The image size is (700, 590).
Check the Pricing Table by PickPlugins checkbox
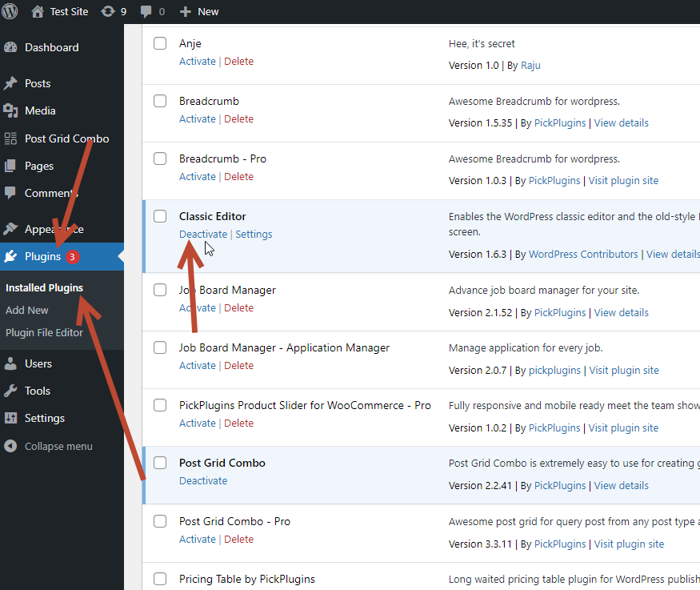click(x=160, y=579)
